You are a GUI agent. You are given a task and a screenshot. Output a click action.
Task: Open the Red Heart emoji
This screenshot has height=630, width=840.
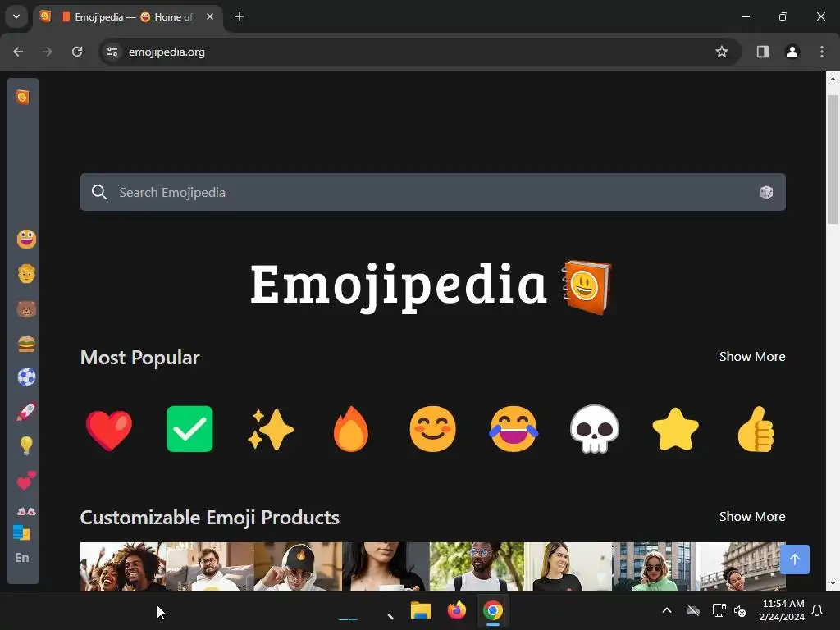coord(109,430)
